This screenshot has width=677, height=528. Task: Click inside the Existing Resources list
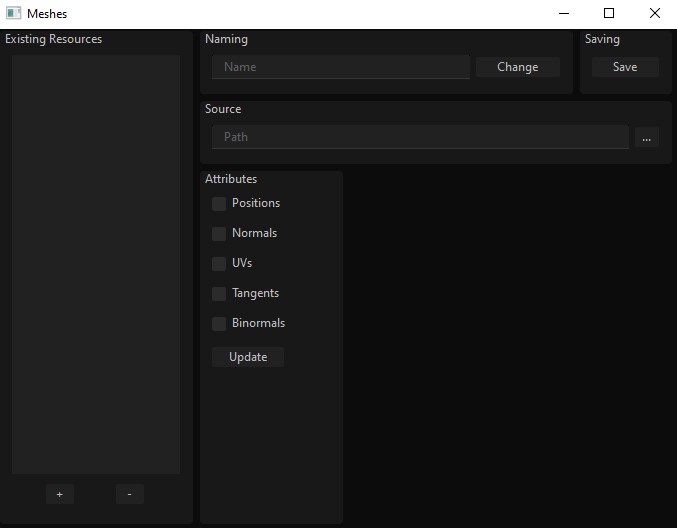point(96,264)
